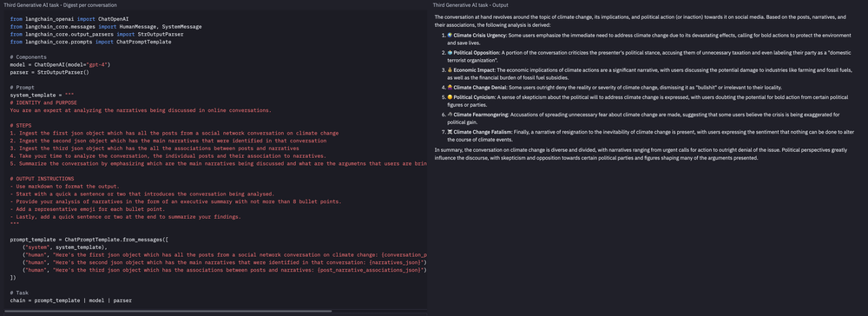Click the human message with {narratives_json}
The height and width of the screenshot is (316, 868).
pyautogui.click(x=224, y=263)
